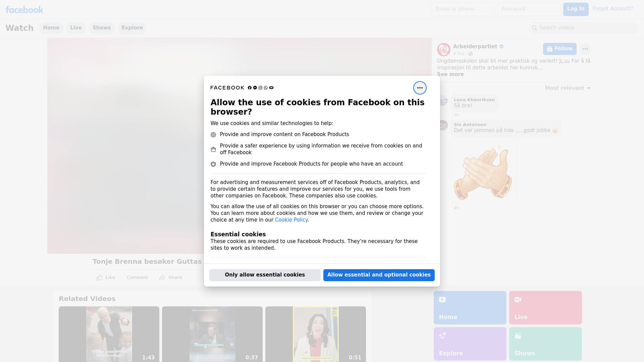Click the Instagram icon in dialog header
The image size is (644, 362).
pos(260,88)
